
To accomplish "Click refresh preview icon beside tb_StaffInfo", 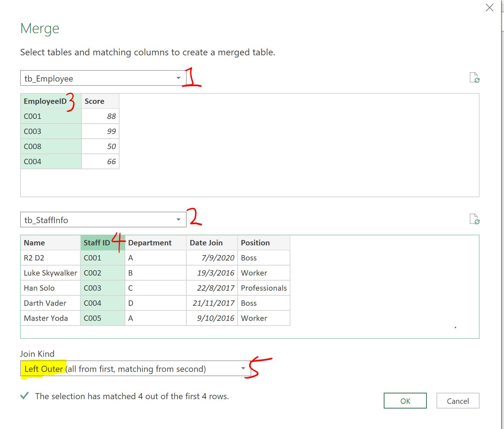I will (474, 219).
